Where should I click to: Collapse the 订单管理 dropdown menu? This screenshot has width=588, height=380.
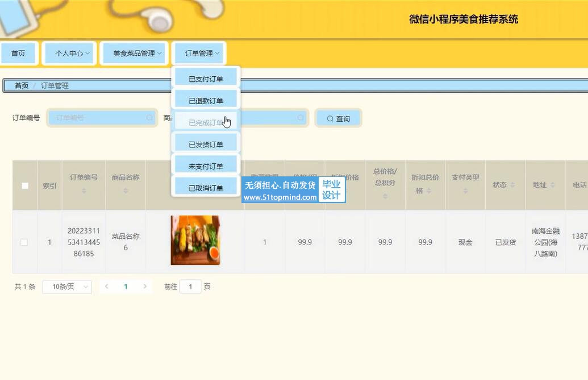pyautogui.click(x=199, y=53)
